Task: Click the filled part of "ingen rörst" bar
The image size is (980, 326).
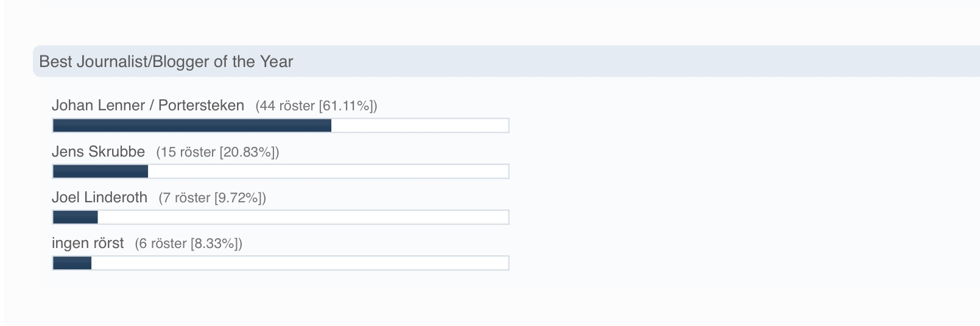Action: click(72, 263)
